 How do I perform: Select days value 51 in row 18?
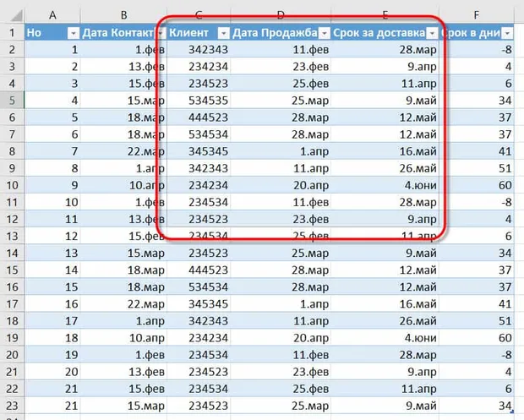click(x=477, y=321)
